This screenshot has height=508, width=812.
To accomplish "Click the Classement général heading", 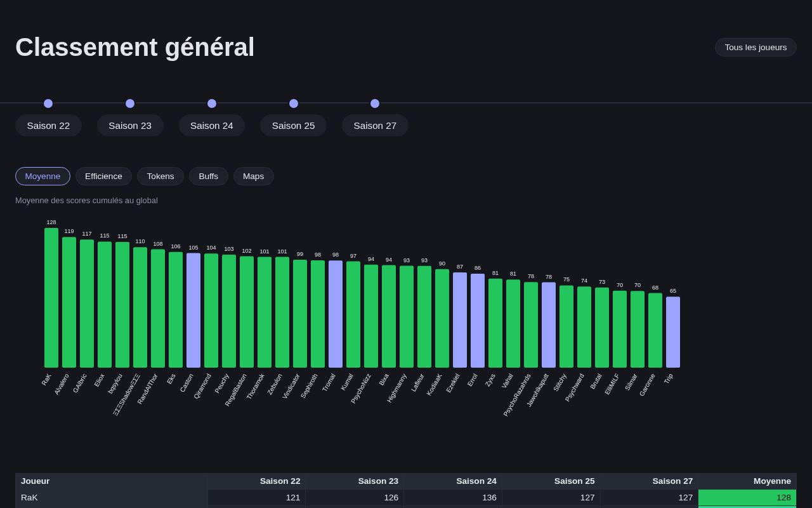I will click(x=135, y=48).
